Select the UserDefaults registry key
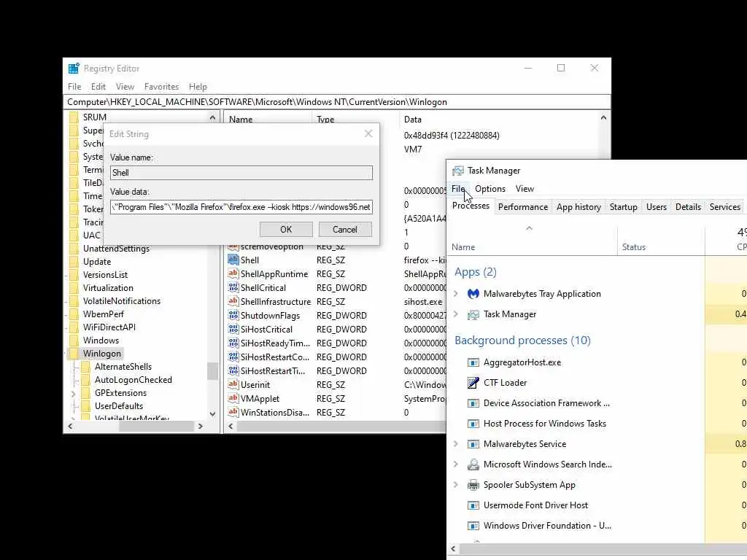747x560 pixels. click(119, 406)
